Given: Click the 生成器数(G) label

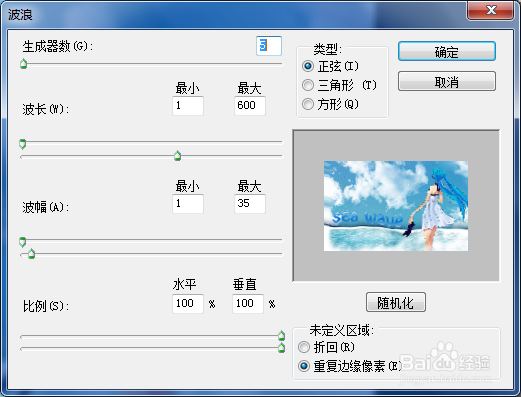Looking at the screenshot, I should click(57, 46).
